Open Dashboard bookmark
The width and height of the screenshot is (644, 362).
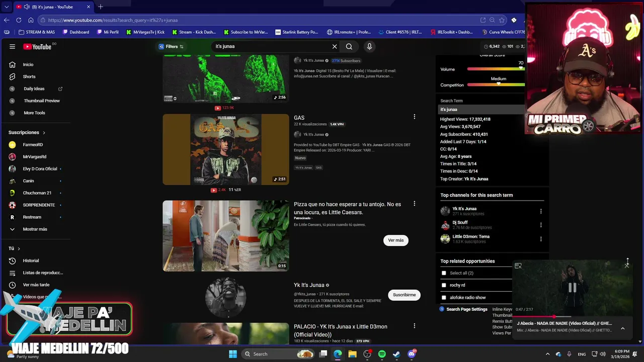pos(76,32)
